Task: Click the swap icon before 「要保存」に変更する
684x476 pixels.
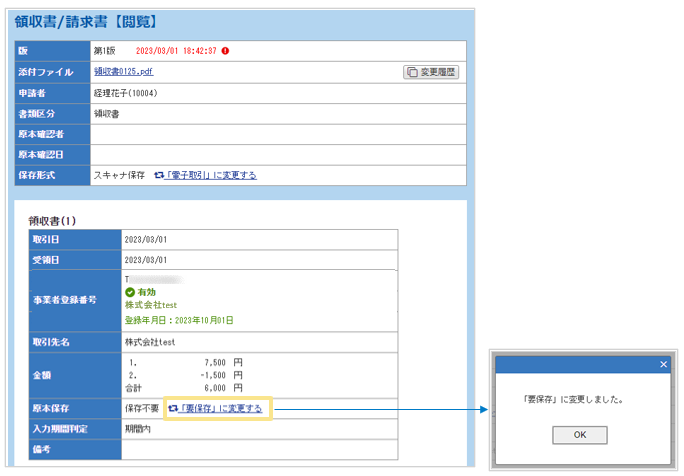Action: click(173, 408)
